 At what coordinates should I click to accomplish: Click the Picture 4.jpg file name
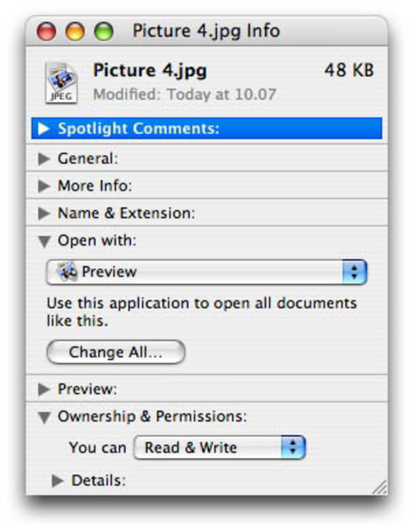tap(150, 70)
